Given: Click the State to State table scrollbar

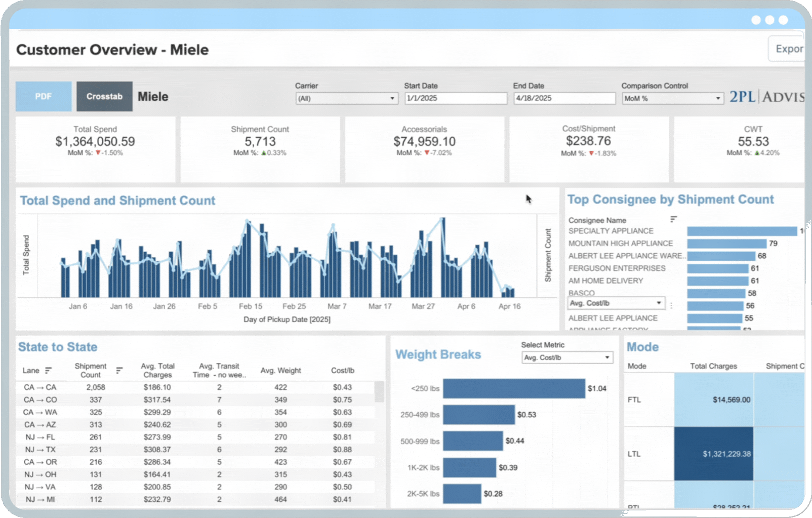Looking at the screenshot, I should click(x=379, y=392).
